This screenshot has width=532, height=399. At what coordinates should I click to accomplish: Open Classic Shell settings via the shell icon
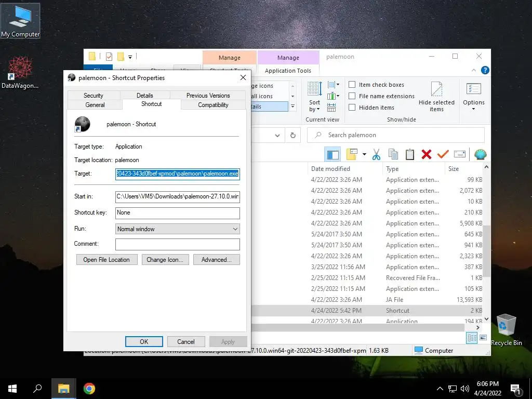pos(480,154)
